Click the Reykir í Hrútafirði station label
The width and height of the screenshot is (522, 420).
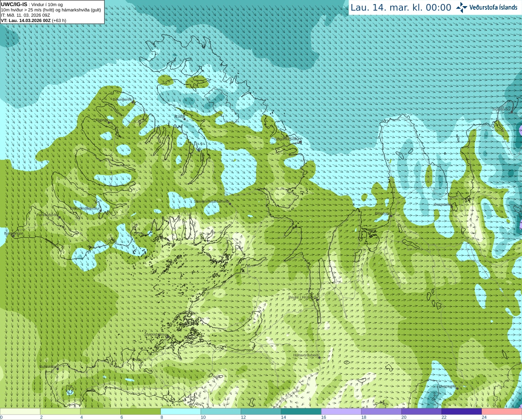(303, 297)
